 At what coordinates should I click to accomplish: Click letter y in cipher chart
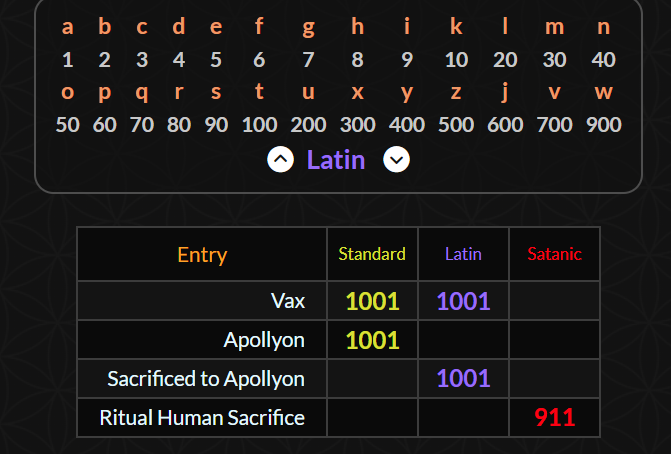click(x=407, y=93)
